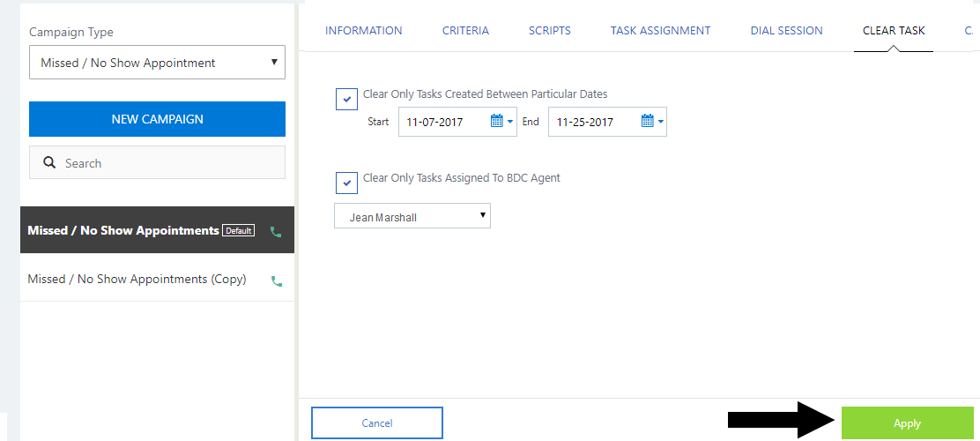Image resolution: width=980 pixels, height=441 pixels.
Task: Click the phone icon for Missed / No Show Appointments (Copy)
Action: [276, 280]
